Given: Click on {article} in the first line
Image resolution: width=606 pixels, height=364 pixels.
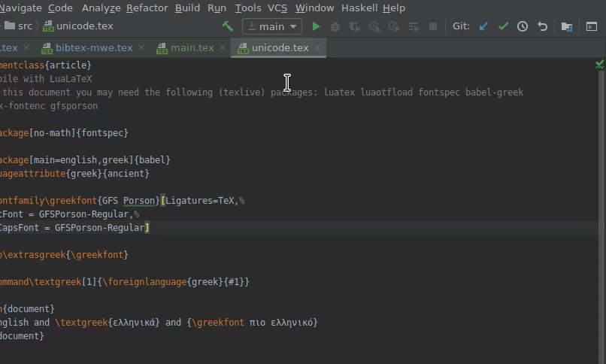Looking at the screenshot, I should [68, 65].
